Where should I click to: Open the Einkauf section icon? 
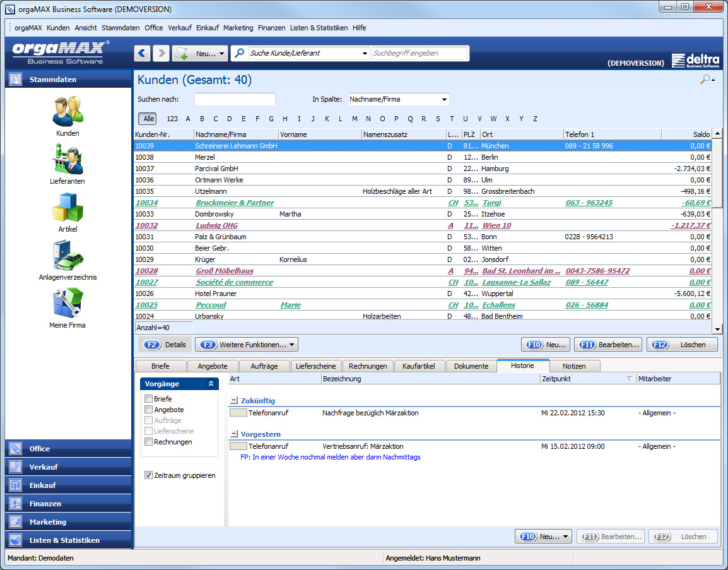point(16,485)
